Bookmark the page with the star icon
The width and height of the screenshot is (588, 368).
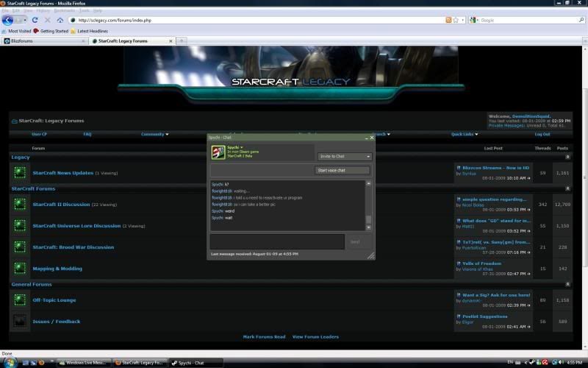point(457,20)
